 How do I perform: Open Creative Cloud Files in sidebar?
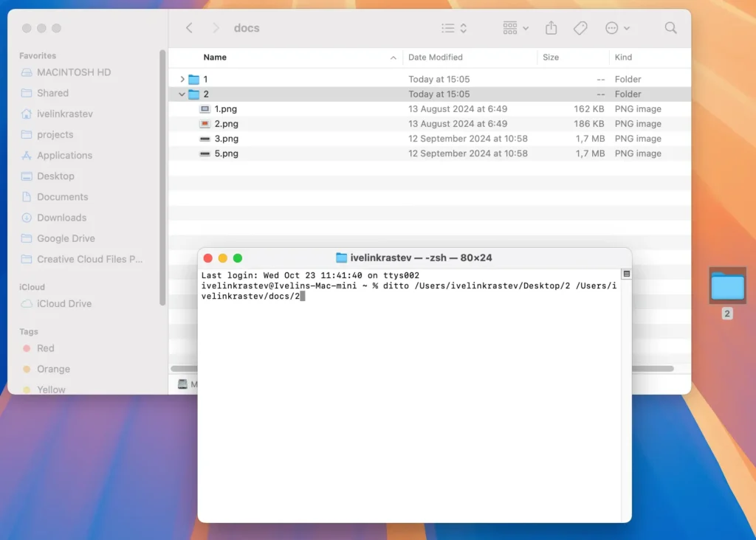(89, 259)
